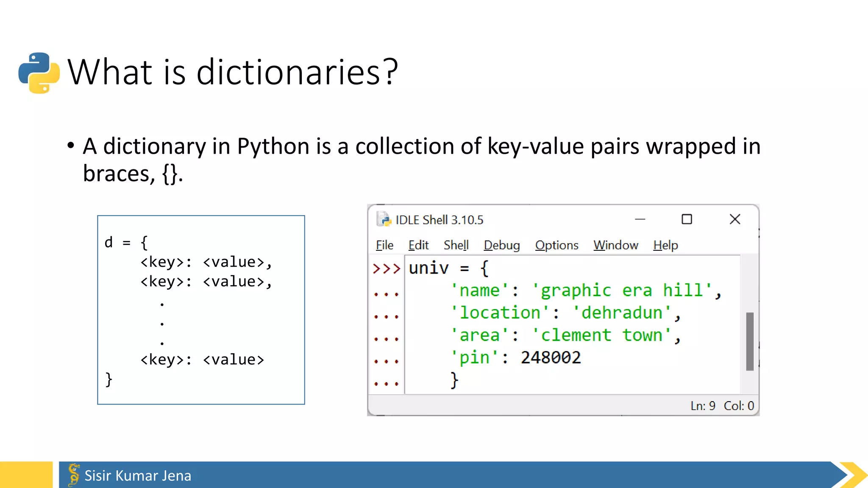
Task: Minimize the IDLE Shell window
Action: (640, 219)
